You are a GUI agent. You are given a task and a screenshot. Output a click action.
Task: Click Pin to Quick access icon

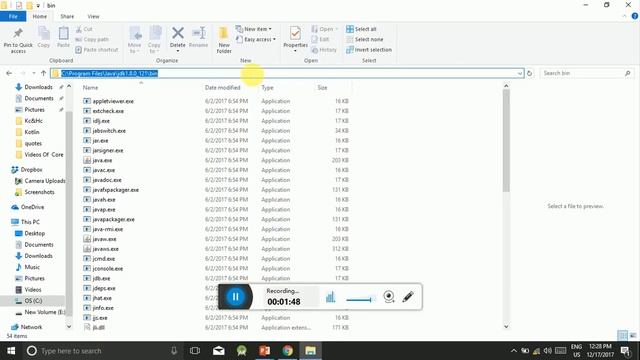(18, 33)
